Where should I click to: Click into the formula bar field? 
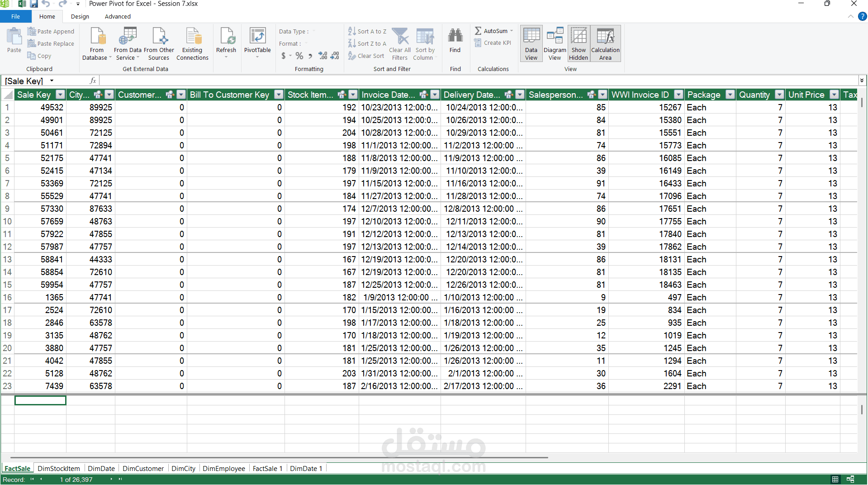(479, 81)
